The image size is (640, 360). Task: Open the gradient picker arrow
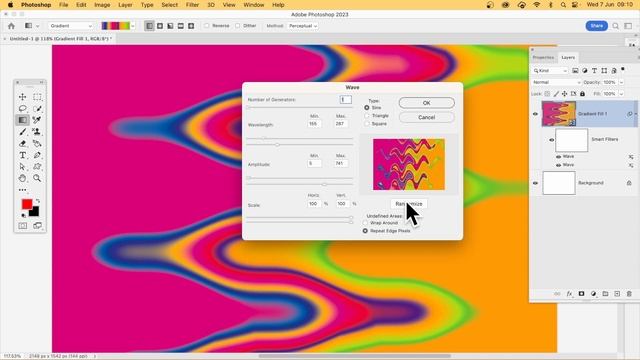tap(133, 26)
